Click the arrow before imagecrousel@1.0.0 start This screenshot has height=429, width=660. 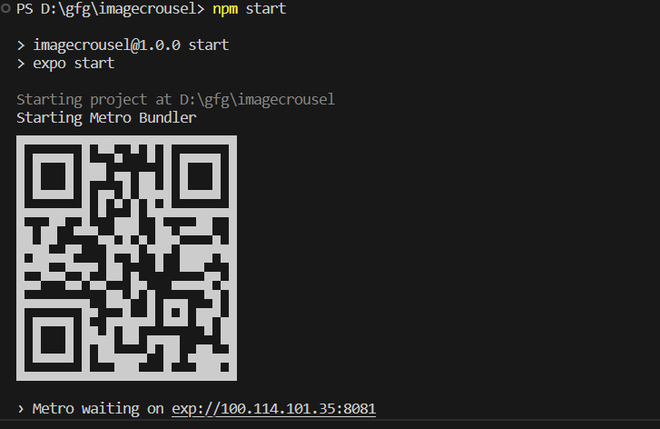[21, 45]
